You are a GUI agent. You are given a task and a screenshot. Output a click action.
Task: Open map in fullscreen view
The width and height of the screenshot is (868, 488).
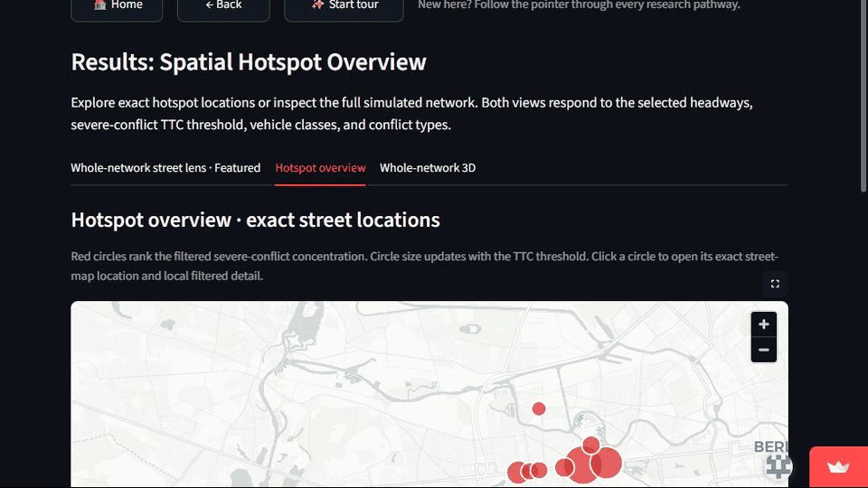(775, 284)
